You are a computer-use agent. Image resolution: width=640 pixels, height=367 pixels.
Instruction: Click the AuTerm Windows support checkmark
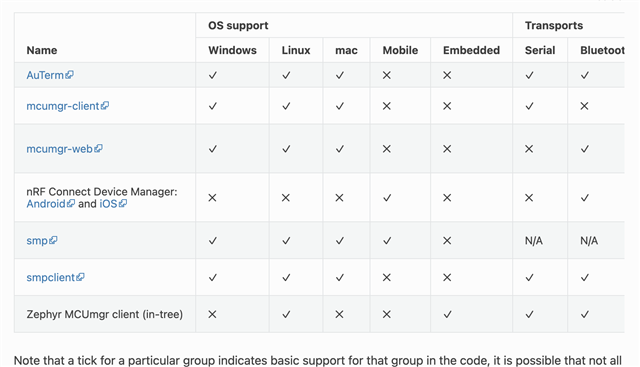point(213,75)
